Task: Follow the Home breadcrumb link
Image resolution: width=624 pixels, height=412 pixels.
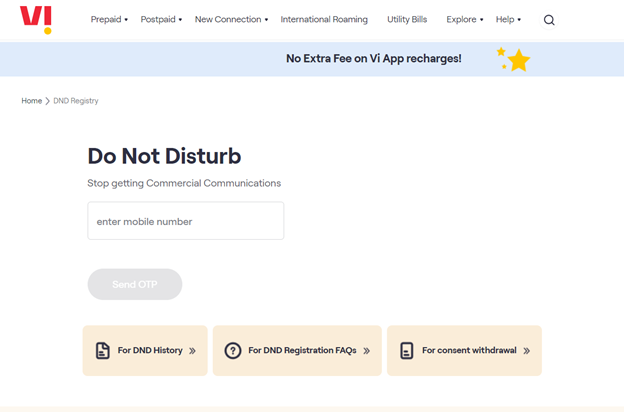Action: pyautogui.click(x=32, y=101)
